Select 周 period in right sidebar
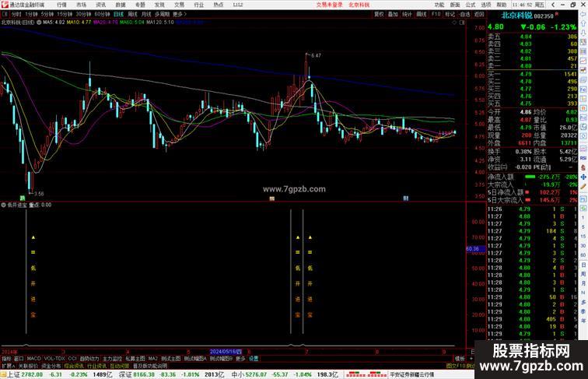588x379 pixels. 583,274
